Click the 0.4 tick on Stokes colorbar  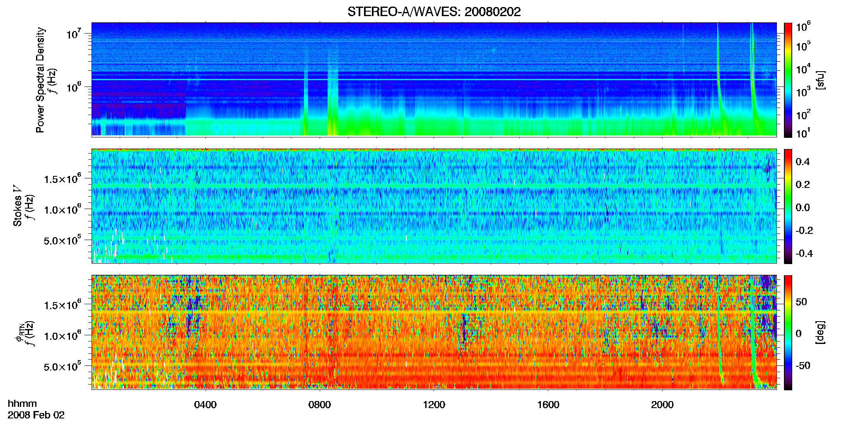(803, 162)
